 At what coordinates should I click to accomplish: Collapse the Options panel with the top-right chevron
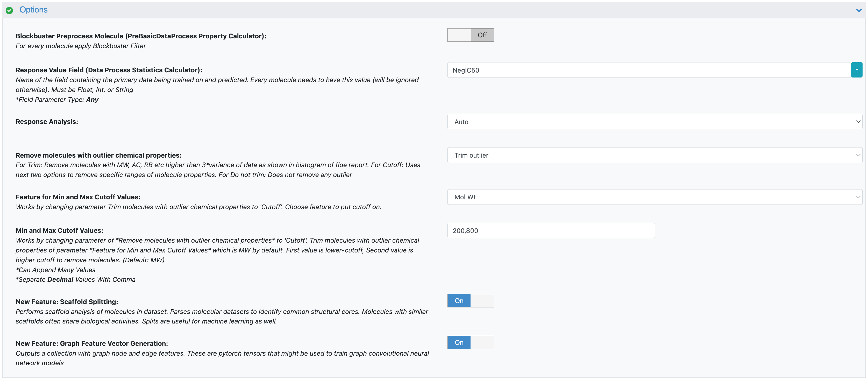pyautogui.click(x=859, y=10)
